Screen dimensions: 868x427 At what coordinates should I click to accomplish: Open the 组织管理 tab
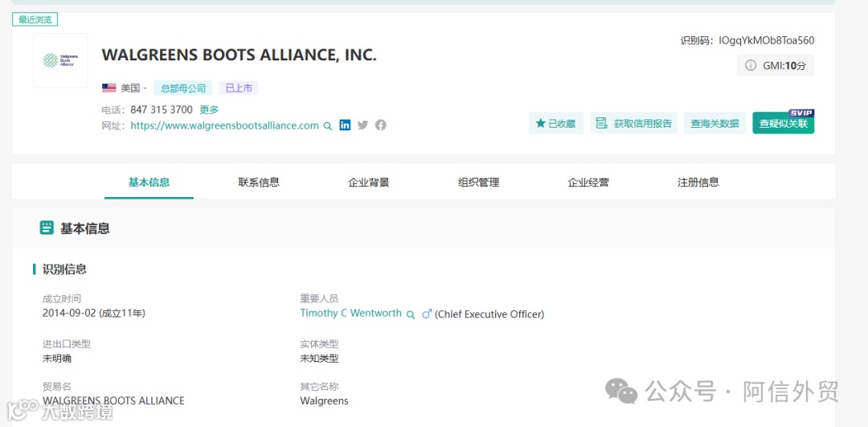click(x=479, y=183)
